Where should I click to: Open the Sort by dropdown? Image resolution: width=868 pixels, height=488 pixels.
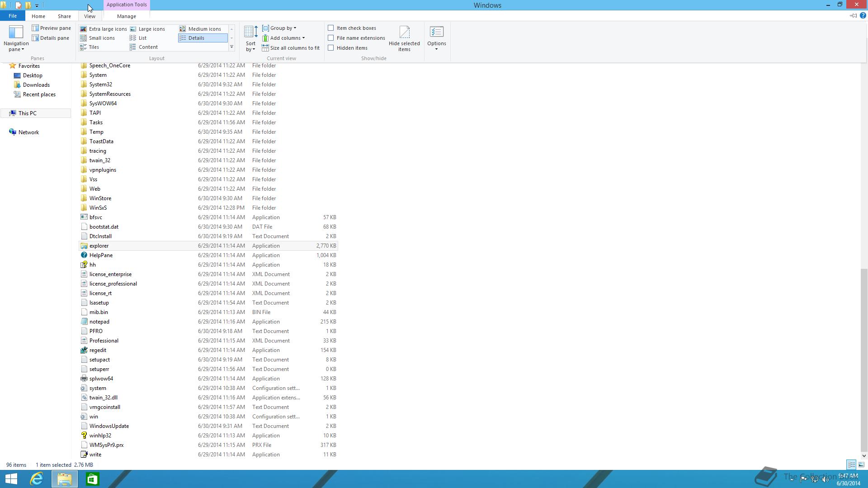250,39
